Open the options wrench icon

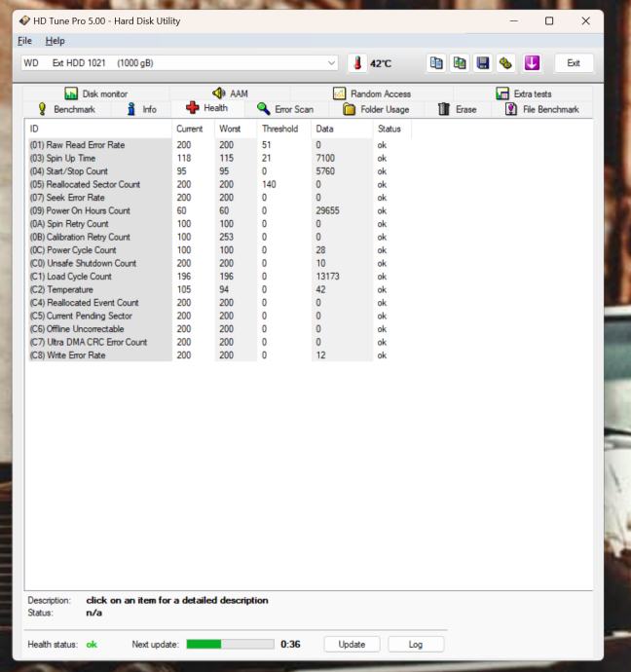(x=506, y=63)
